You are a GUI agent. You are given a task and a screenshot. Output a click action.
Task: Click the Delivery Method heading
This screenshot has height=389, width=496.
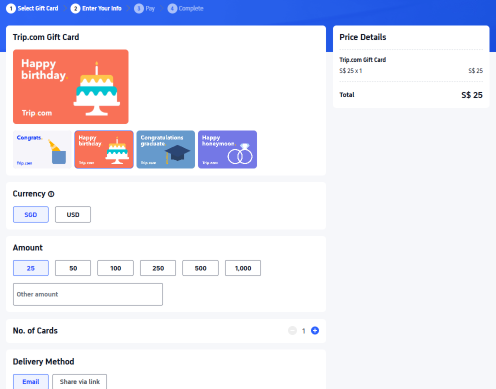coord(43,362)
